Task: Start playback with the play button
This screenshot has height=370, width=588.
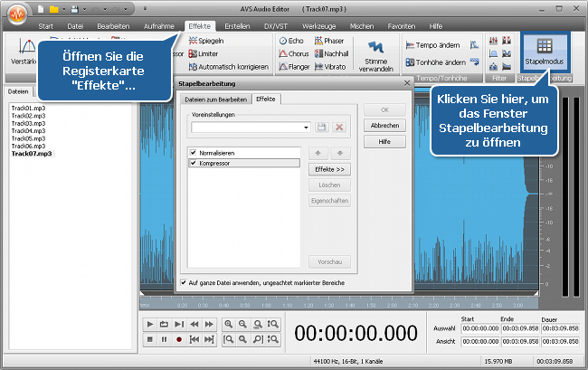Action: (150, 324)
